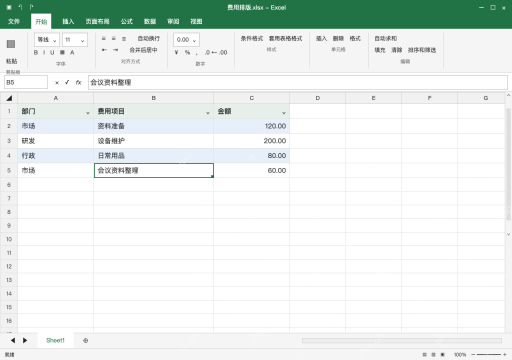Click the undo icon in title bar
This screenshot has height=360, width=512.
tap(20, 7)
